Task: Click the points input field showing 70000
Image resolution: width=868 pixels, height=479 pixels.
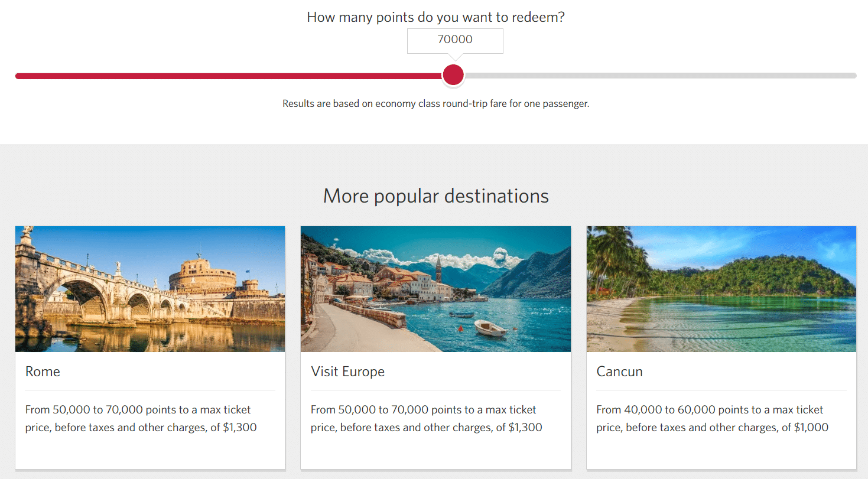Action: pyautogui.click(x=455, y=40)
